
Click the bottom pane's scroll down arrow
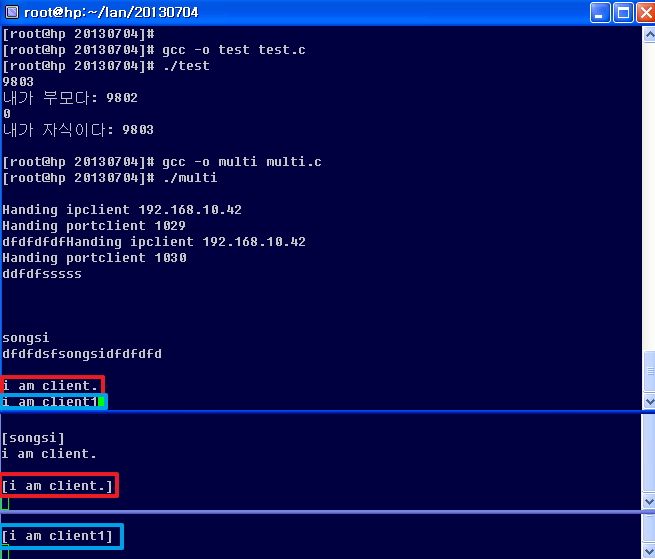649,551
